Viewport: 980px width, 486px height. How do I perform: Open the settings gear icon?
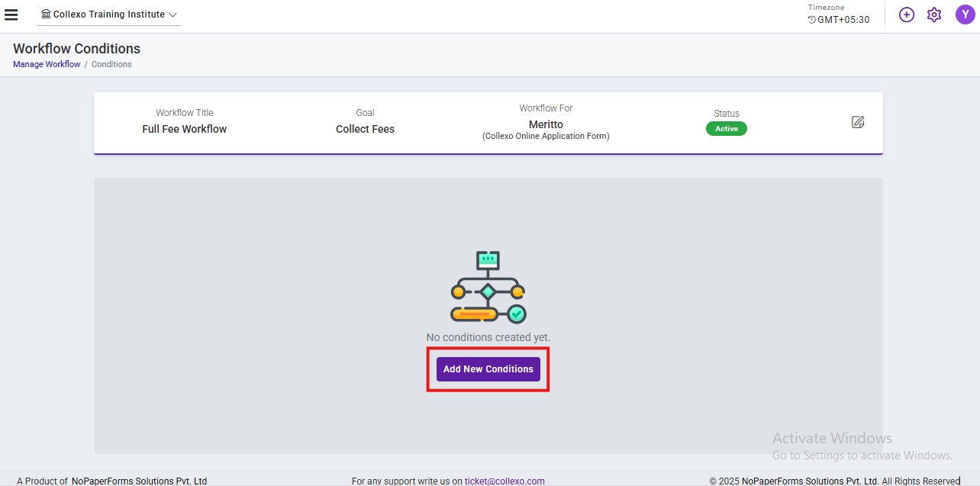pos(933,14)
